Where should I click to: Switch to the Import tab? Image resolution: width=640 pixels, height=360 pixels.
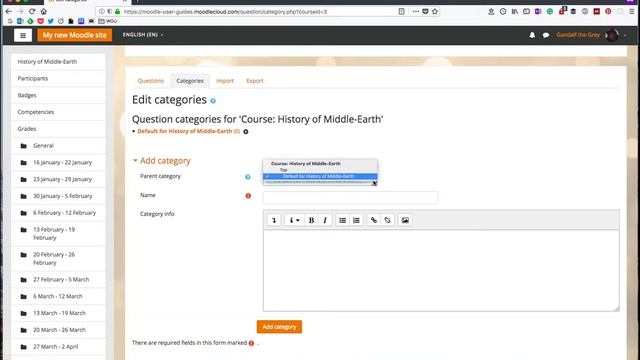tap(225, 81)
